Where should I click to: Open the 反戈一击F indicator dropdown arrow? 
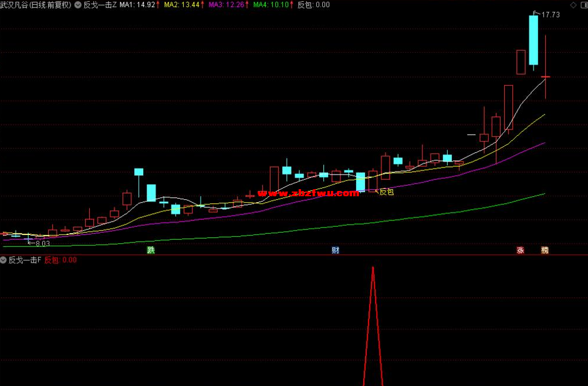(4, 260)
